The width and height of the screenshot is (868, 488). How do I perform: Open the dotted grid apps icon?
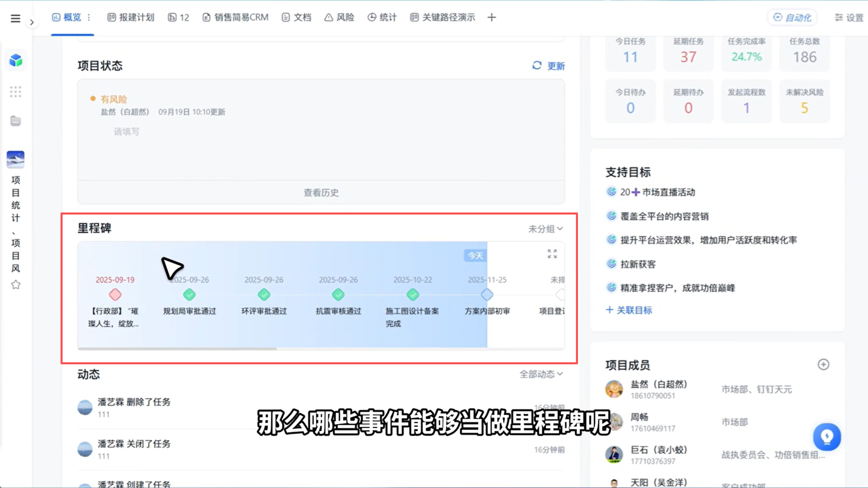(x=15, y=91)
